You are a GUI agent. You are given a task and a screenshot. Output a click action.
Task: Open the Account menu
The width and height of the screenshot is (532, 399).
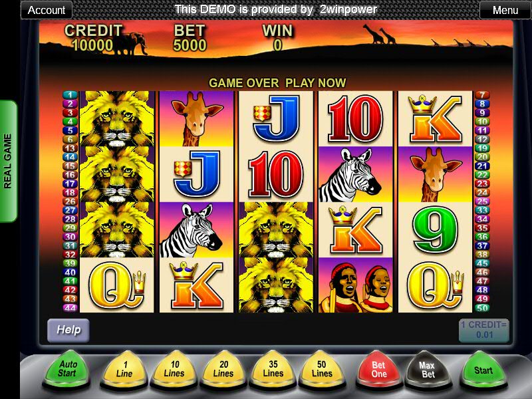(47, 10)
